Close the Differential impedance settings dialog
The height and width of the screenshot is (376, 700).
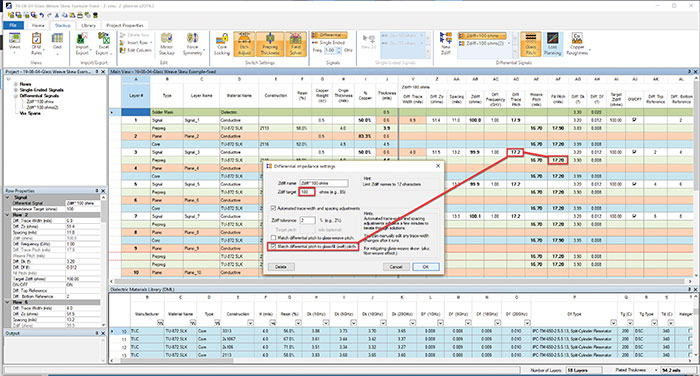tap(438, 166)
